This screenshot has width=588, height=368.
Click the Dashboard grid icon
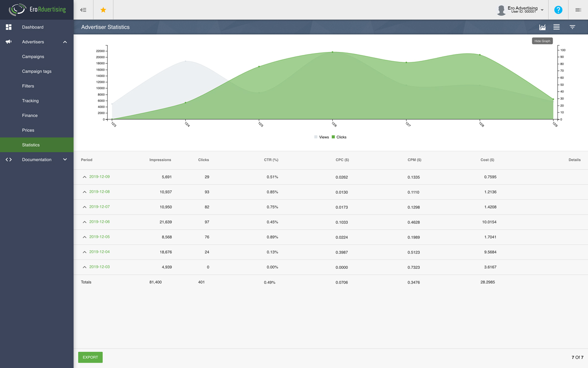pos(8,27)
